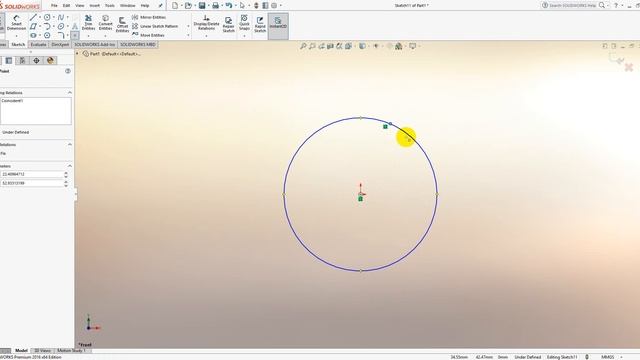The height and width of the screenshot is (360, 640).
Task: Click the X coordinate parameter field
Action: (32, 174)
